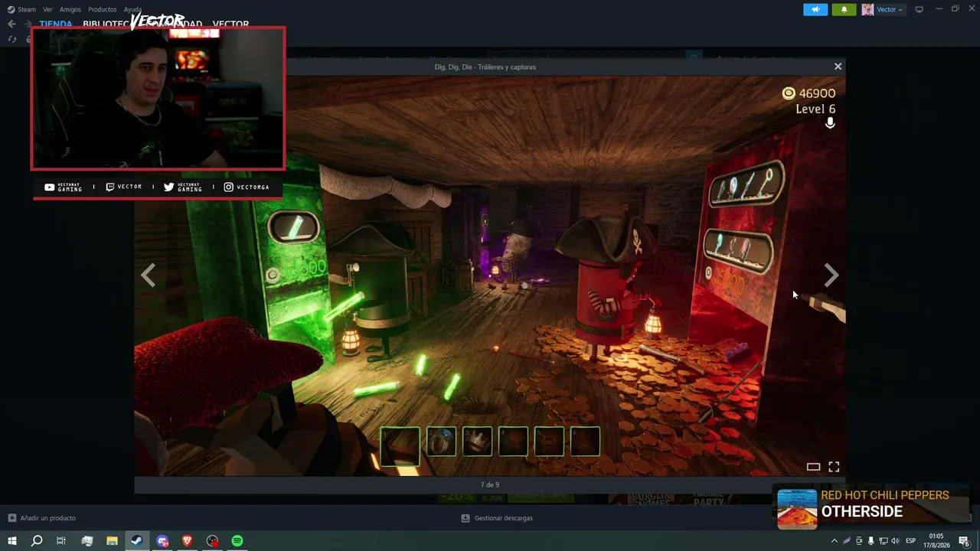Go to the next screenshot with right arrow
The height and width of the screenshot is (551, 980).
click(831, 275)
